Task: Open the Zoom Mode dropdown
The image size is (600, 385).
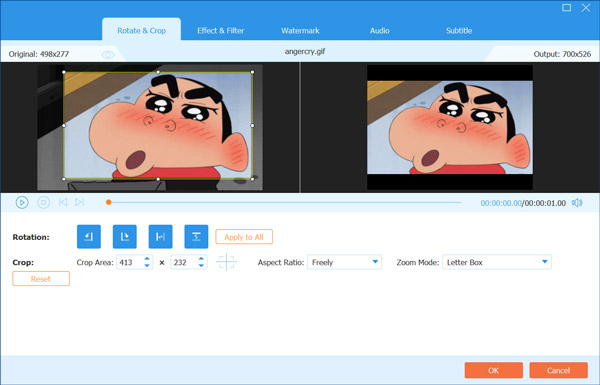Action: click(x=497, y=262)
